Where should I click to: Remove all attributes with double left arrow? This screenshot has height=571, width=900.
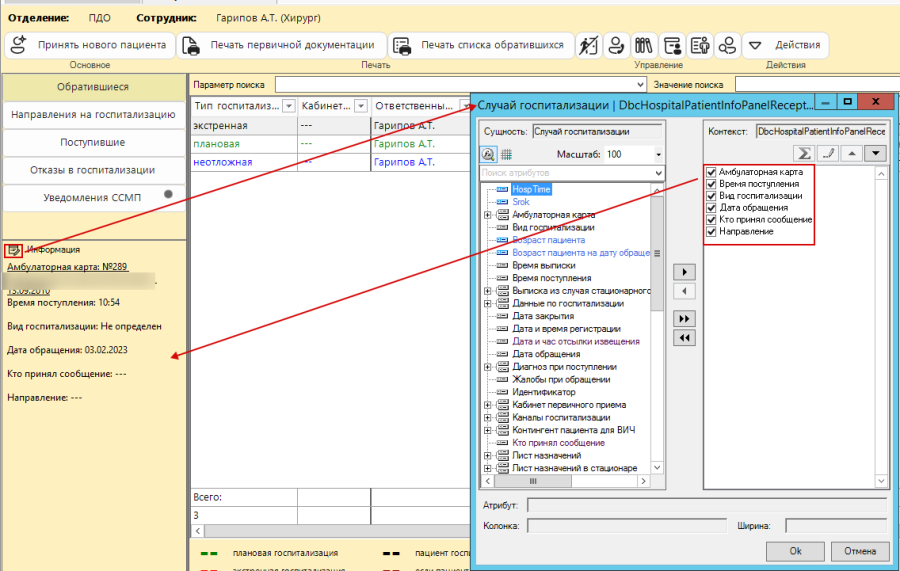pyautogui.click(x=684, y=337)
